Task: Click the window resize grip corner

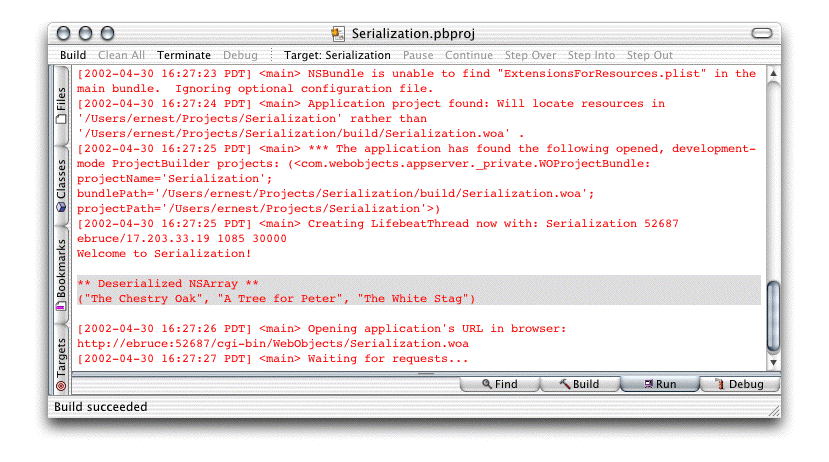Action: coord(774,411)
